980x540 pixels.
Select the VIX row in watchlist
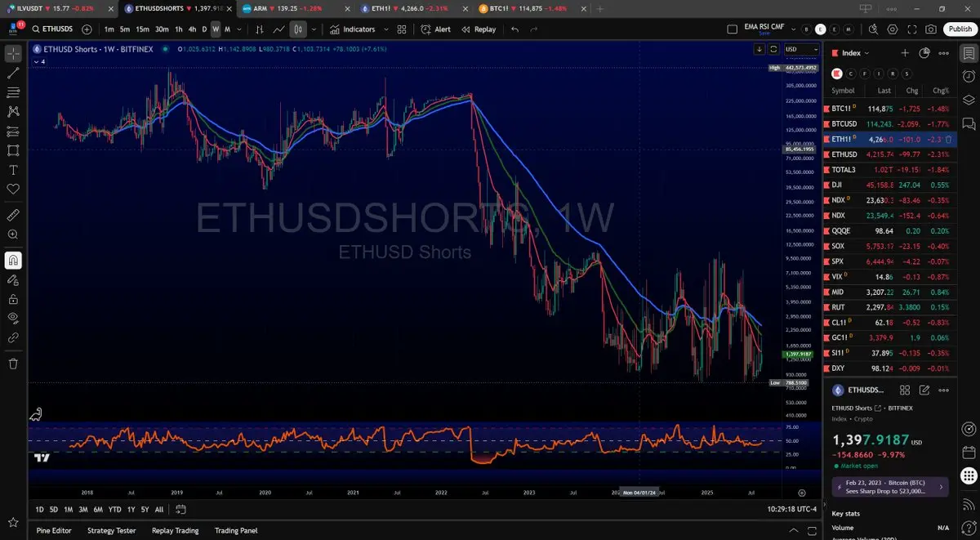coord(890,277)
